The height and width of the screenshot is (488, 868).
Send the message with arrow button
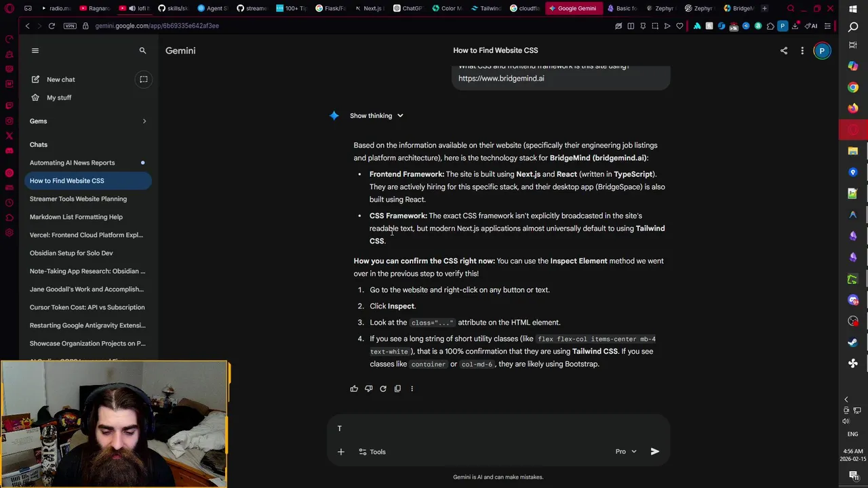[x=655, y=451]
